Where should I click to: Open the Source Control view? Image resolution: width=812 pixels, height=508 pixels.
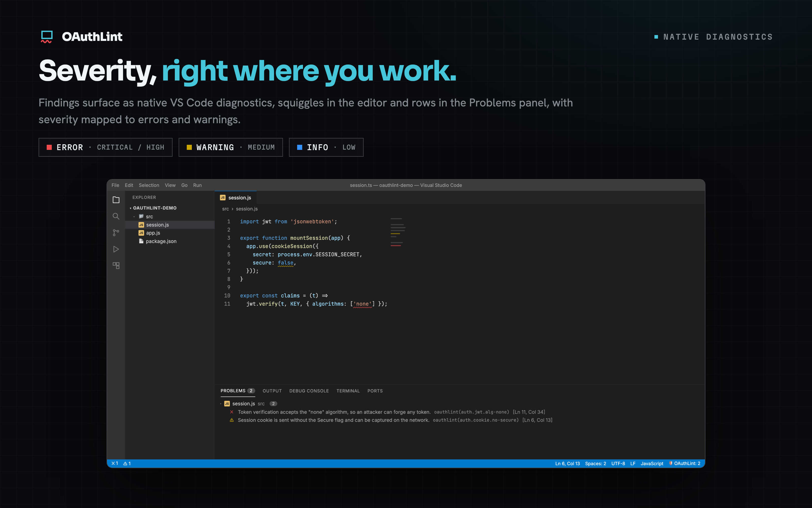[116, 232]
